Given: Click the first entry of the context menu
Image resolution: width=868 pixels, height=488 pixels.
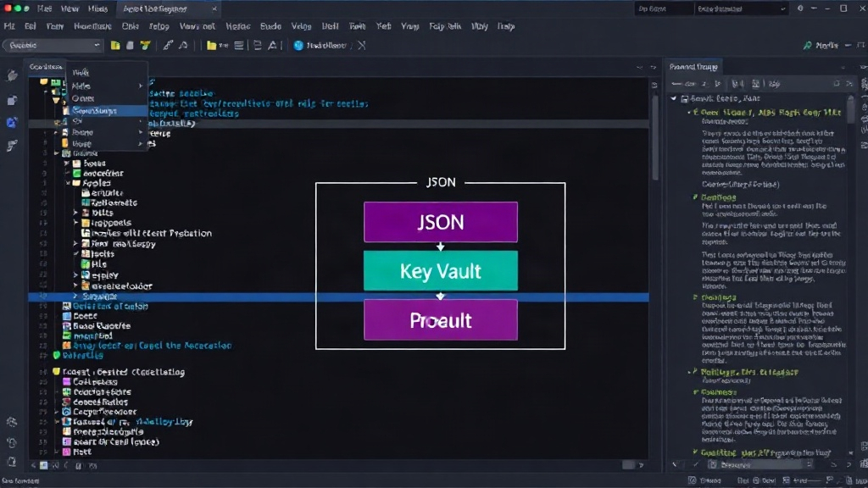Looking at the screenshot, I should tap(107, 73).
